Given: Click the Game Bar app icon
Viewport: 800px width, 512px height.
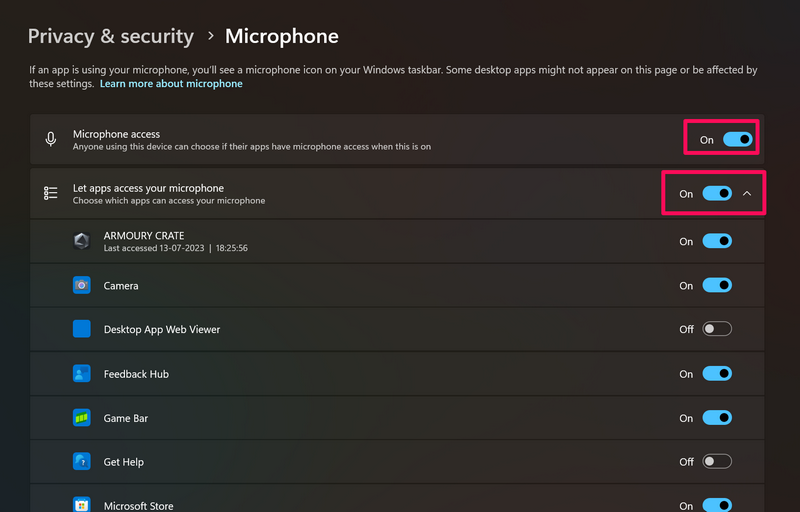Looking at the screenshot, I should coord(82,417).
